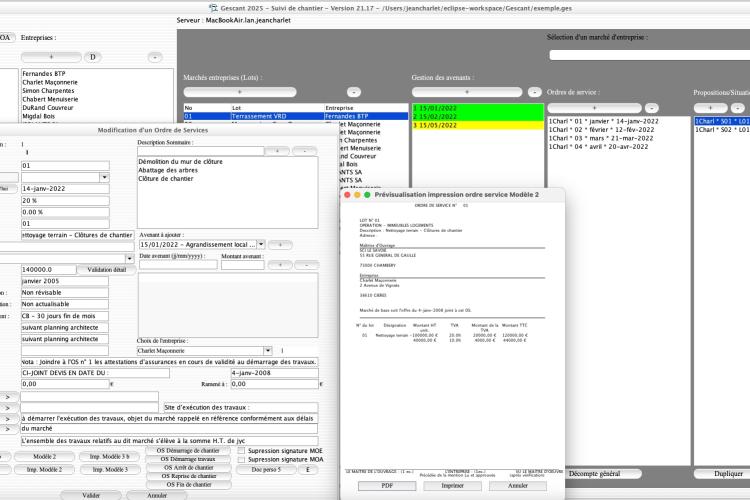
Task: Select Chabert Menuiserie in Entreprises list
Action: pyautogui.click(x=97, y=100)
